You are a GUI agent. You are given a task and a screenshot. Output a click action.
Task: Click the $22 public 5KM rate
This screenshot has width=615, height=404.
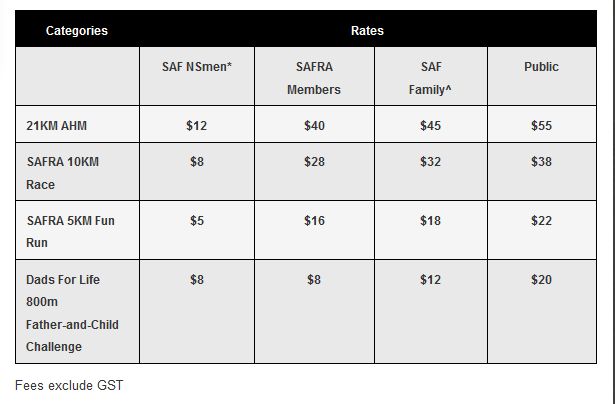(x=541, y=220)
